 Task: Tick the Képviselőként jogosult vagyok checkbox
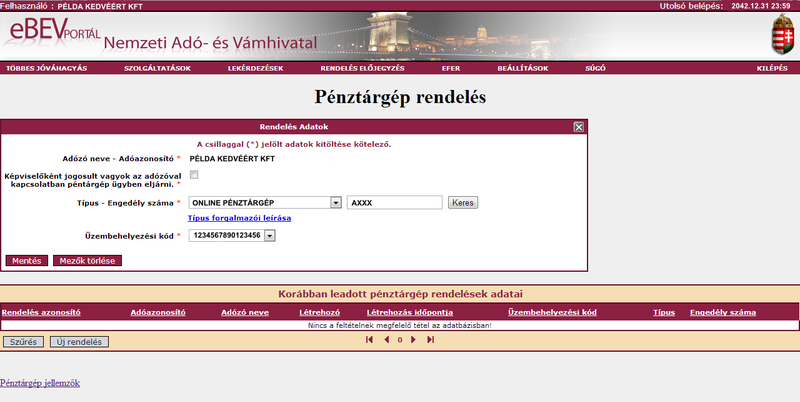194,175
